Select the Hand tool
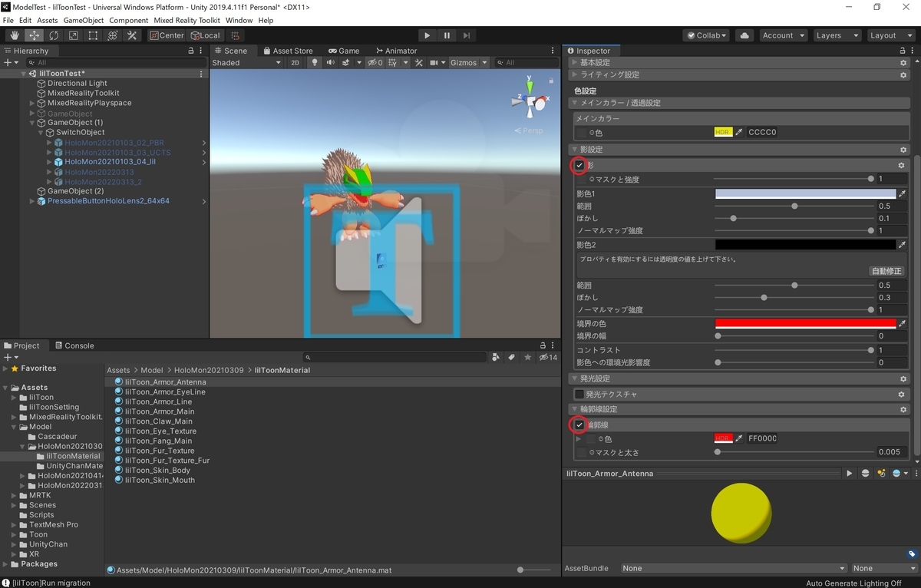921x588 pixels. coord(15,35)
